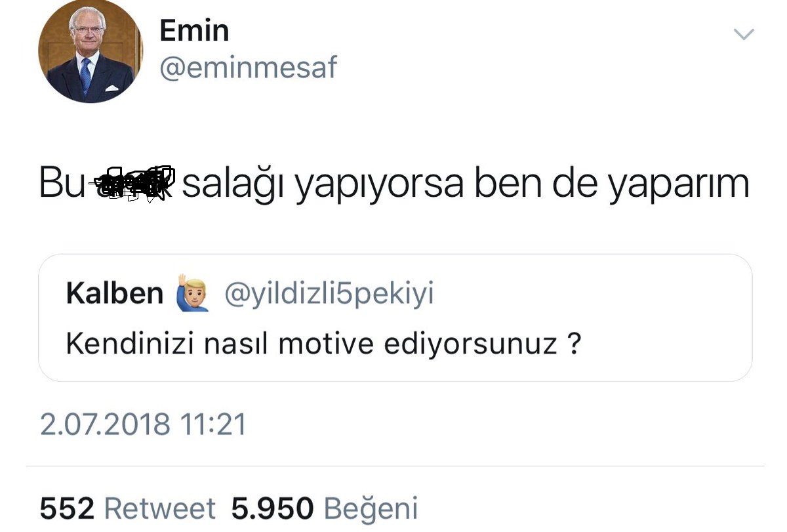787x532 pixels.
Task: Click the raised-hand emoji beside Kalben
Action: 192,293
